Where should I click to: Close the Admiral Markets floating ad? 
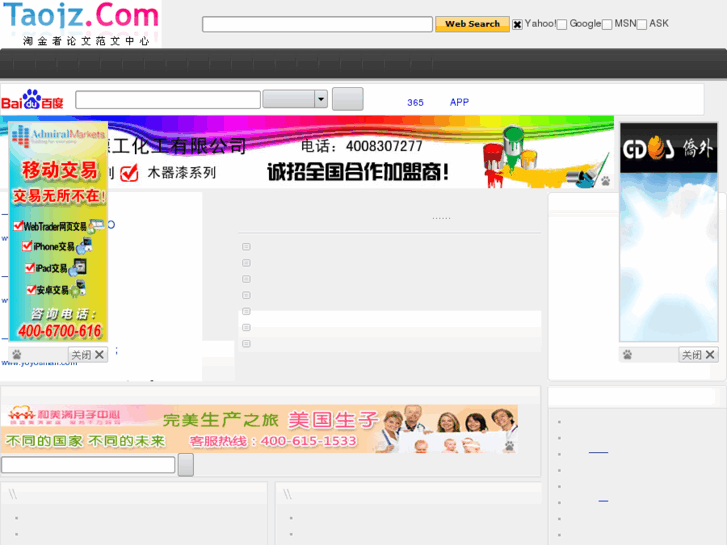(x=88, y=355)
